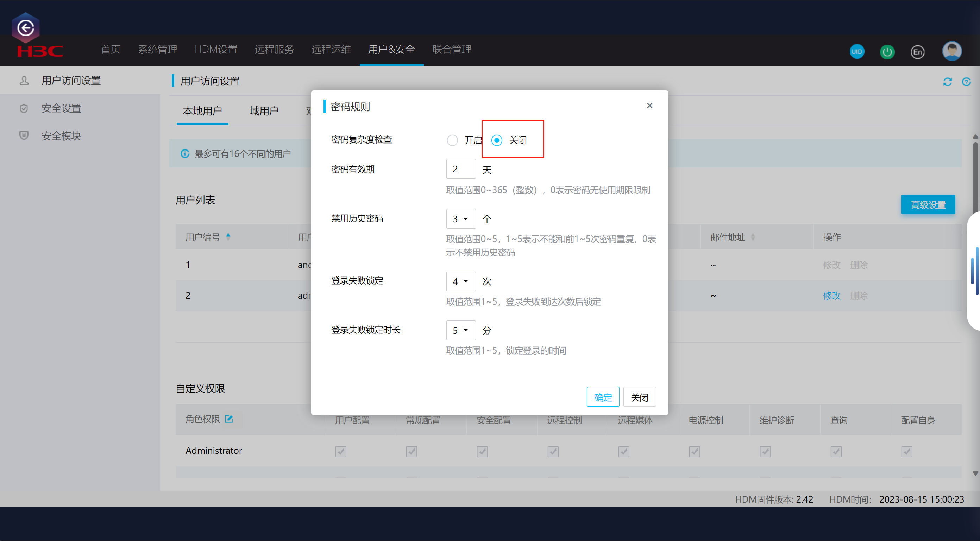Open the user avatar menu
The height and width of the screenshot is (541, 980).
952,51
